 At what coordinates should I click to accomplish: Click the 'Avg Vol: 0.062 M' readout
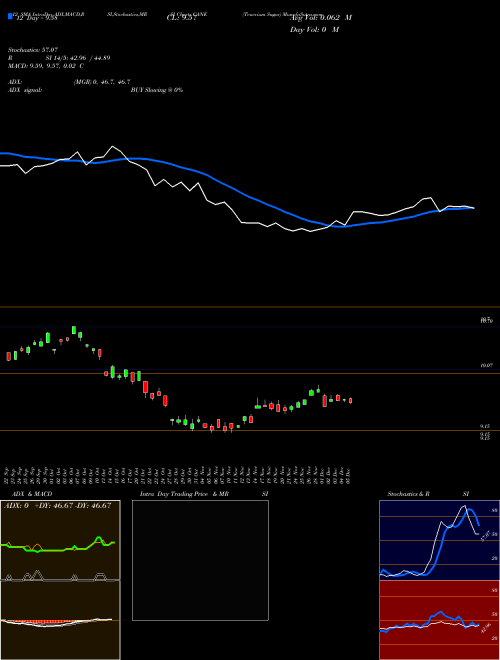[320, 18]
